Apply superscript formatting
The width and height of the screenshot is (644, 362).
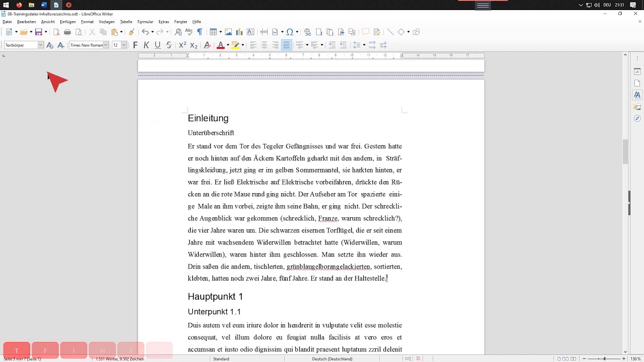tap(183, 45)
